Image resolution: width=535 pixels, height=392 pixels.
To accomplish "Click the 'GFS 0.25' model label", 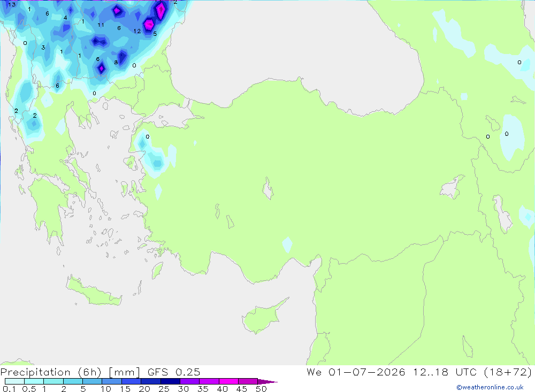I will (x=174, y=372).
